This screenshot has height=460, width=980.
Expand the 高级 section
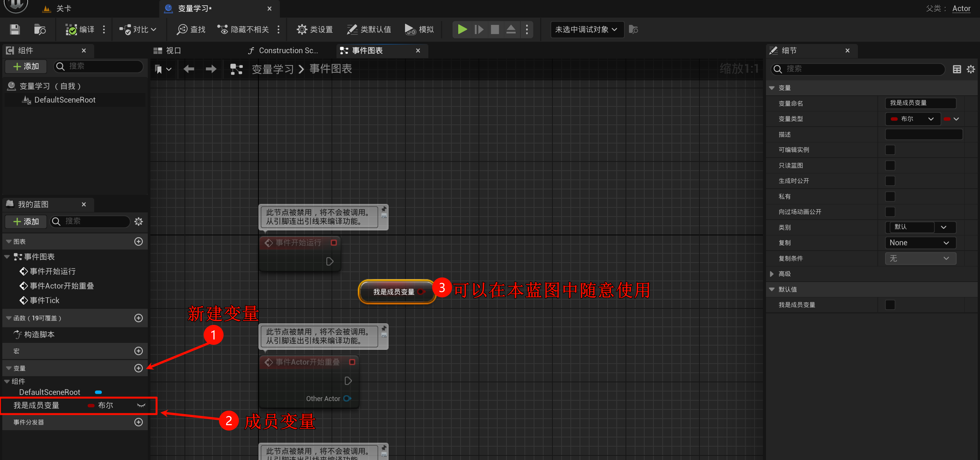coord(772,274)
